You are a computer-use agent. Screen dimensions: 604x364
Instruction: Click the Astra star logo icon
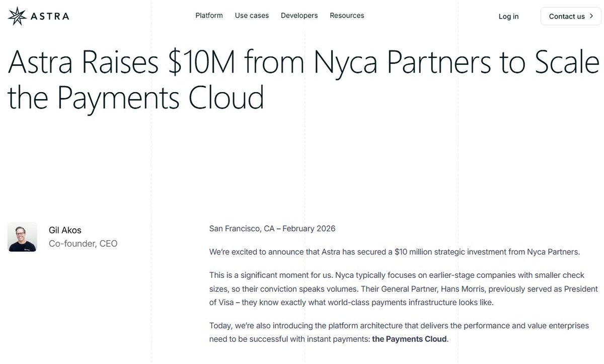17,16
